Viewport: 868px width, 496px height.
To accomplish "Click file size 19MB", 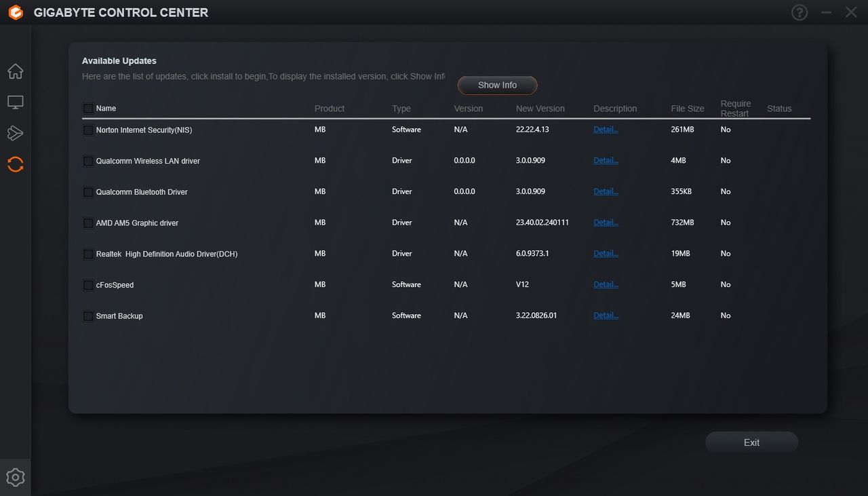I will coord(680,254).
